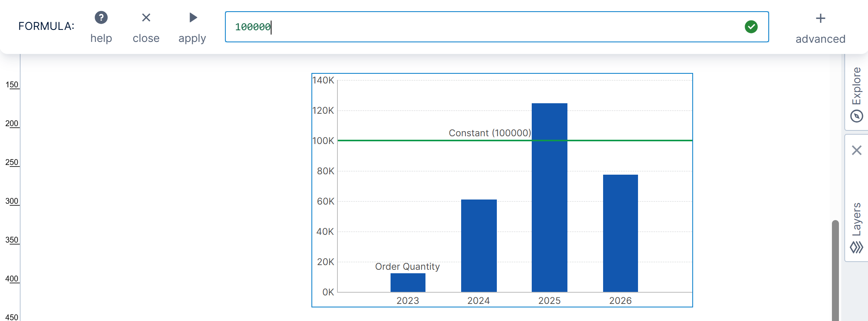
Task: Click the 300 mark on the vertical ruler
Action: click(12, 201)
